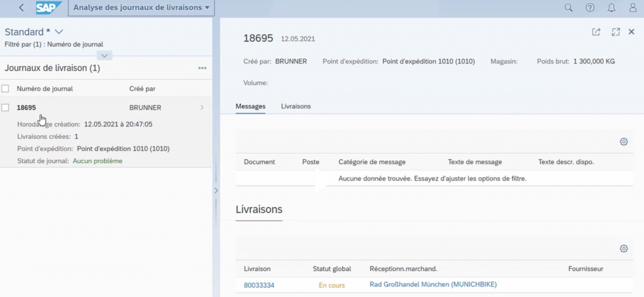Image resolution: width=644 pixels, height=297 pixels.
Task: Expand the collapsed filter header bar
Action: (106, 55)
